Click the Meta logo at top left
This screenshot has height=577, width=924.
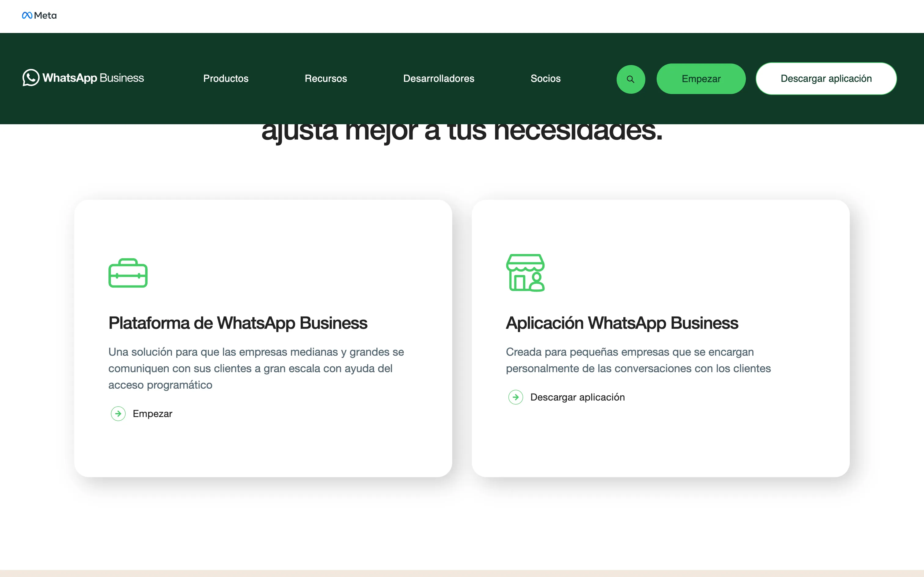(x=39, y=15)
